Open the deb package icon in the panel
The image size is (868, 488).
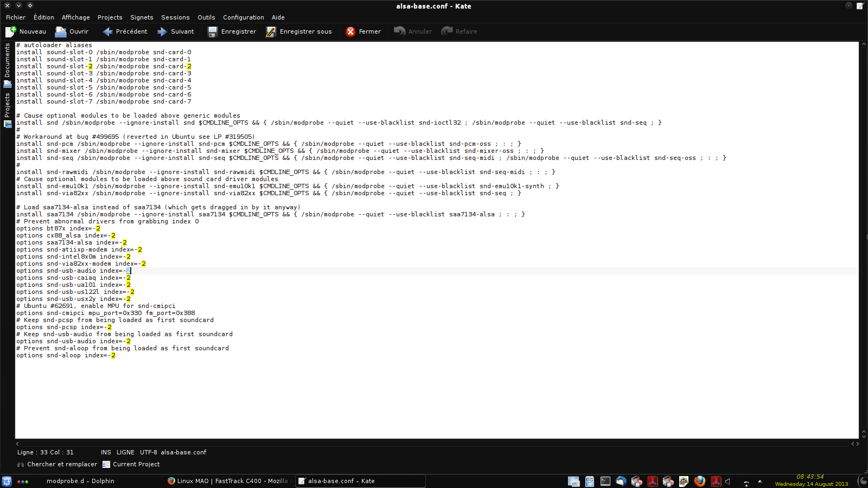(x=684, y=481)
